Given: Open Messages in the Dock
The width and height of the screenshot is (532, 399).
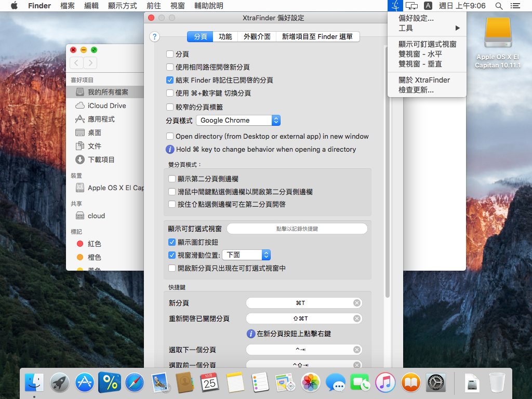Looking at the screenshot, I should coord(335,382).
